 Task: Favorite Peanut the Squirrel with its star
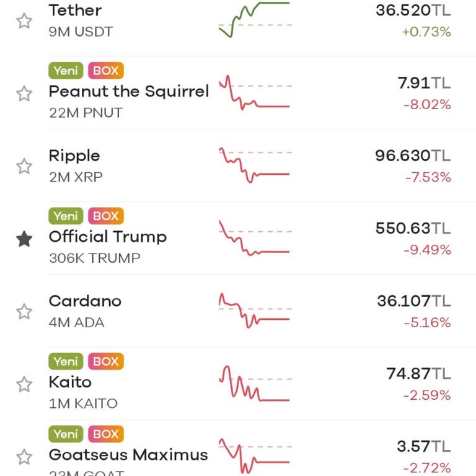coord(24,94)
